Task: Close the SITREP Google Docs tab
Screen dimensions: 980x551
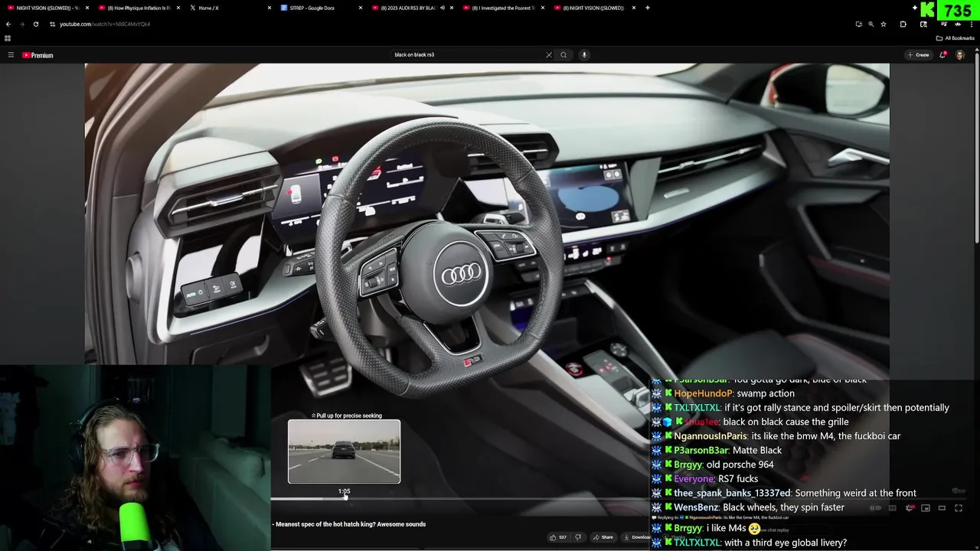Action: coord(361,8)
